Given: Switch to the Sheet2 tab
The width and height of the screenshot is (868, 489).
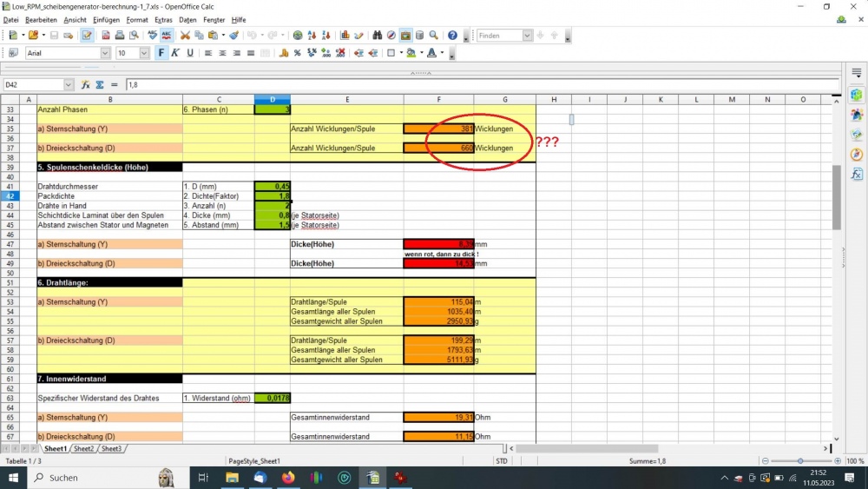Looking at the screenshot, I should tap(83, 449).
